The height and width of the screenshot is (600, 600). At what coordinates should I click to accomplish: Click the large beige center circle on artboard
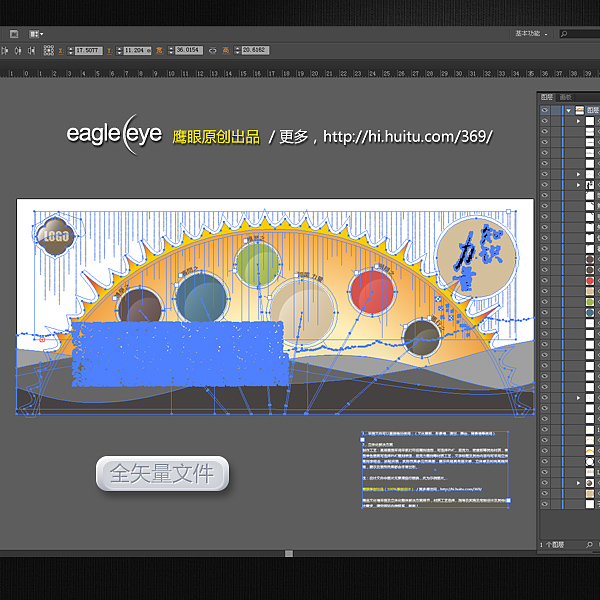(303, 312)
